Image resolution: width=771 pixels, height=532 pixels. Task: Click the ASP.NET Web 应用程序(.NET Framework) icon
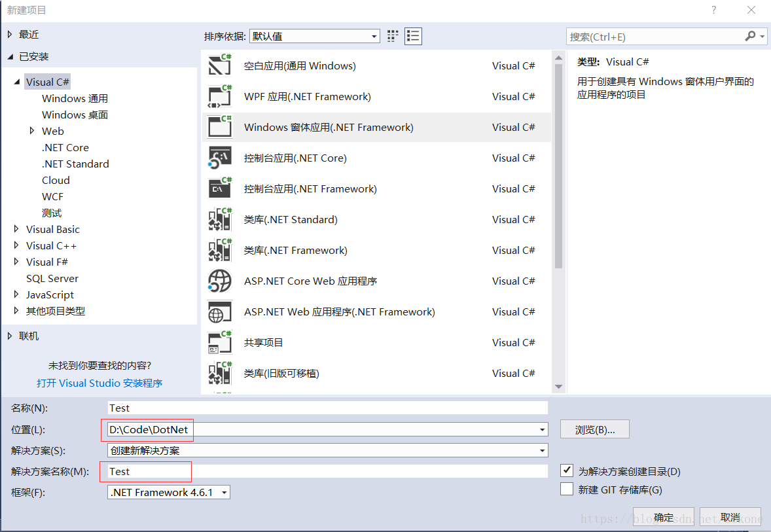pos(219,311)
